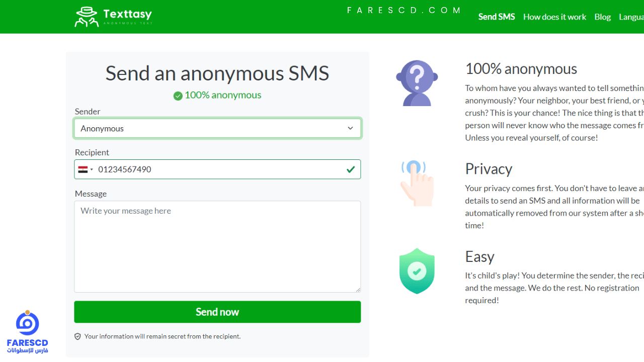Click the small shield icon below Send now

(x=77, y=336)
